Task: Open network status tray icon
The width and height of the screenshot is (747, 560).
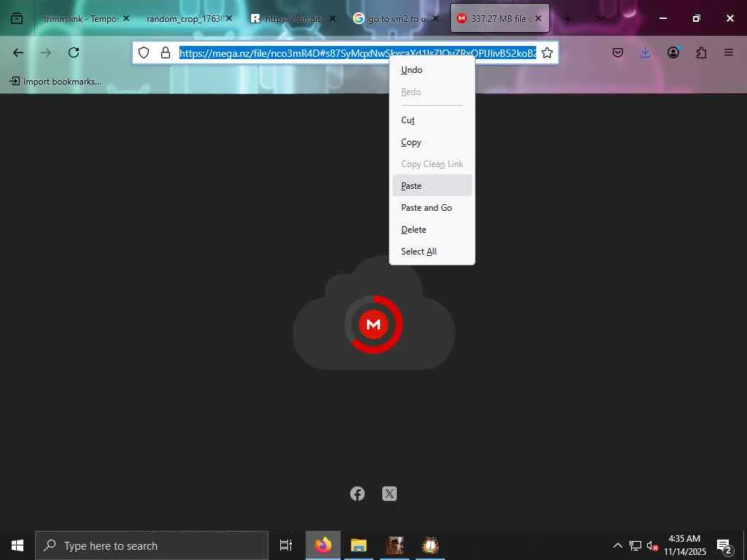Action: point(635,545)
